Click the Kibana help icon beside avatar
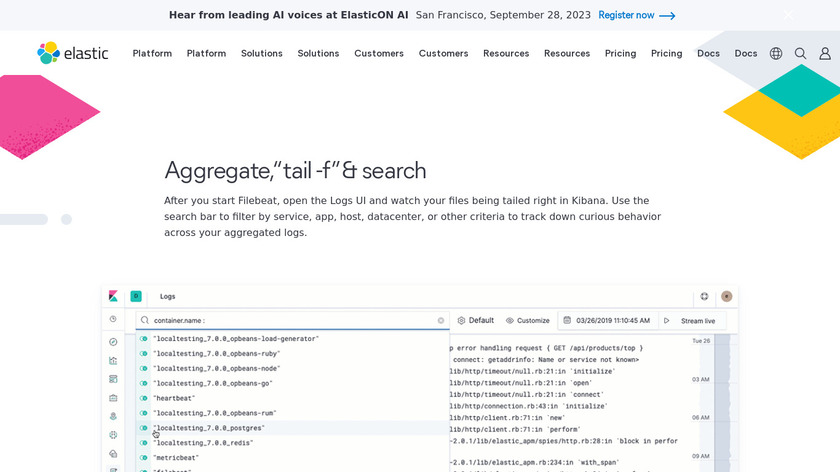Image resolution: width=840 pixels, height=472 pixels. click(705, 297)
